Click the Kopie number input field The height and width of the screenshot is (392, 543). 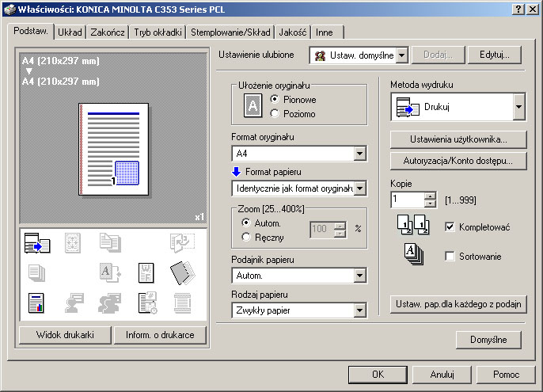[x=408, y=200]
